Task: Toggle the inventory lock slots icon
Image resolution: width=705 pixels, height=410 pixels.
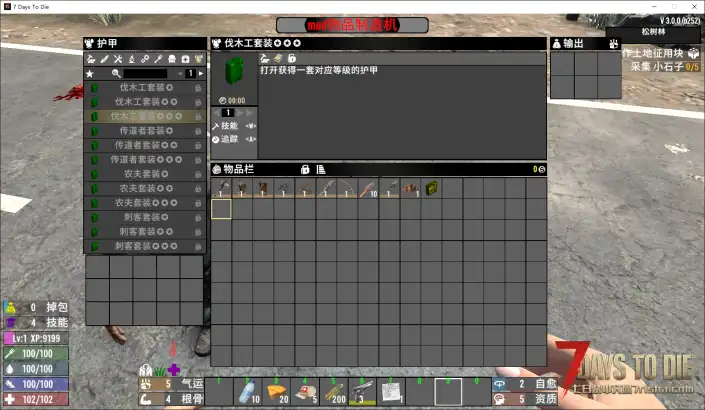Action: tap(305, 169)
